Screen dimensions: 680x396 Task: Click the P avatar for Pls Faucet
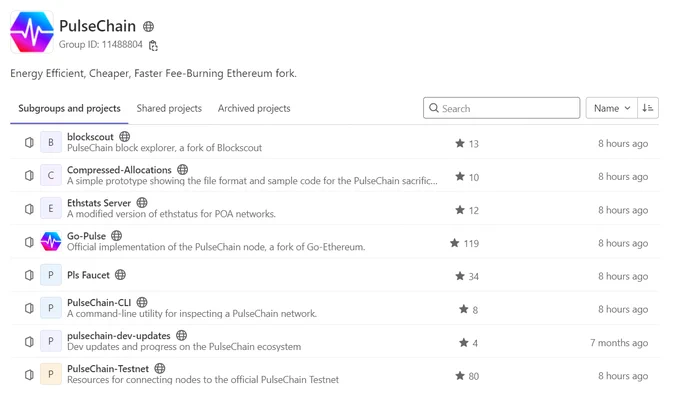[x=51, y=275]
